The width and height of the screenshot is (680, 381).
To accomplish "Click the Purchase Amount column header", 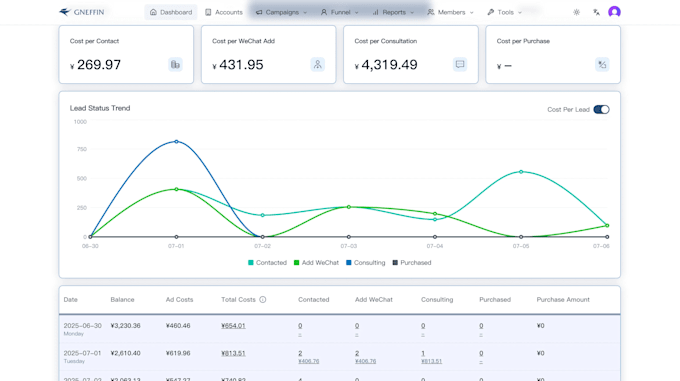I will 563,300.
